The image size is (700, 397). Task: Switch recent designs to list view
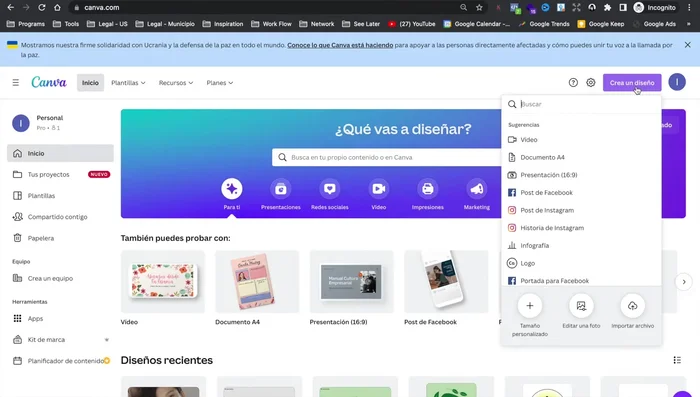[677, 360]
